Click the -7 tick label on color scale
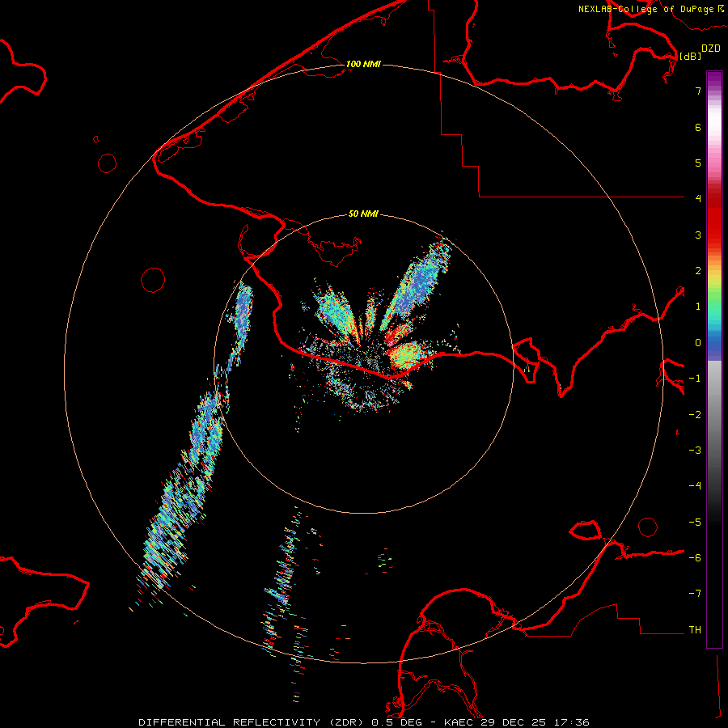728x728 pixels. (x=695, y=594)
